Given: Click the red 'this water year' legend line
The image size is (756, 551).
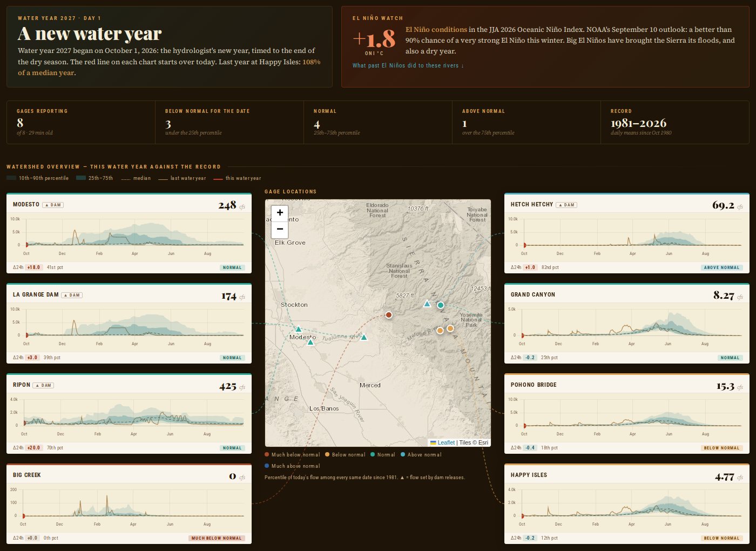Looking at the screenshot, I should [x=218, y=179].
